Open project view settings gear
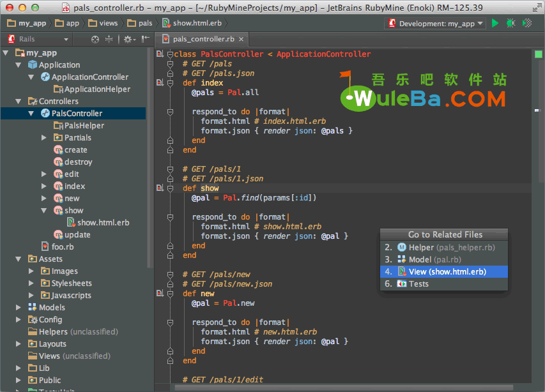Image resolution: width=545 pixels, height=392 pixels. [x=129, y=39]
